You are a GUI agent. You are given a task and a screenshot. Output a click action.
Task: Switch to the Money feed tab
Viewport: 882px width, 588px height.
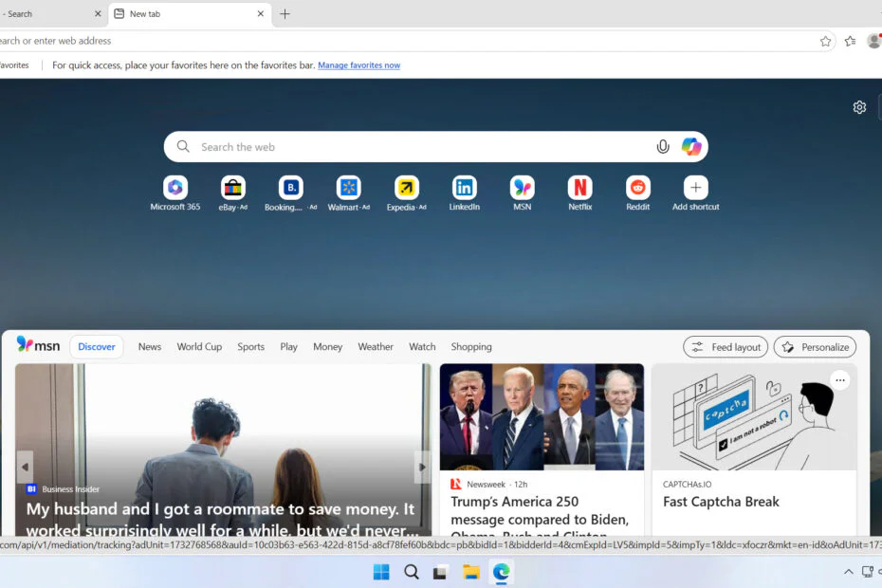(327, 346)
